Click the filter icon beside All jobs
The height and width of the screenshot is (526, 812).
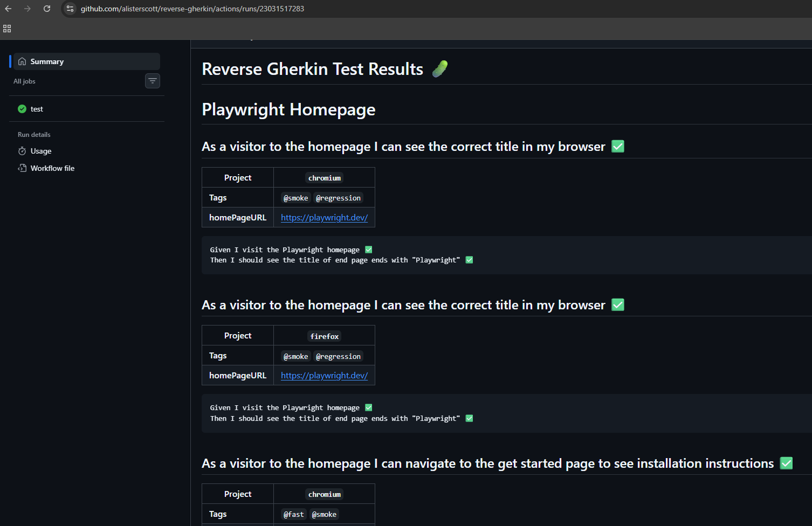pyautogui.click(x=153, y=81)
